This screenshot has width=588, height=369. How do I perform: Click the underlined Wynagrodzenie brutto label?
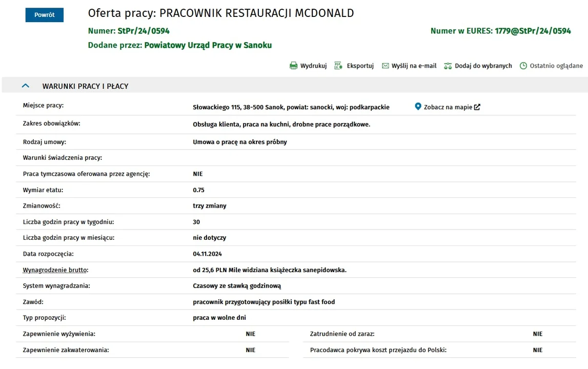pyautogui.click(x=55, y=270)
